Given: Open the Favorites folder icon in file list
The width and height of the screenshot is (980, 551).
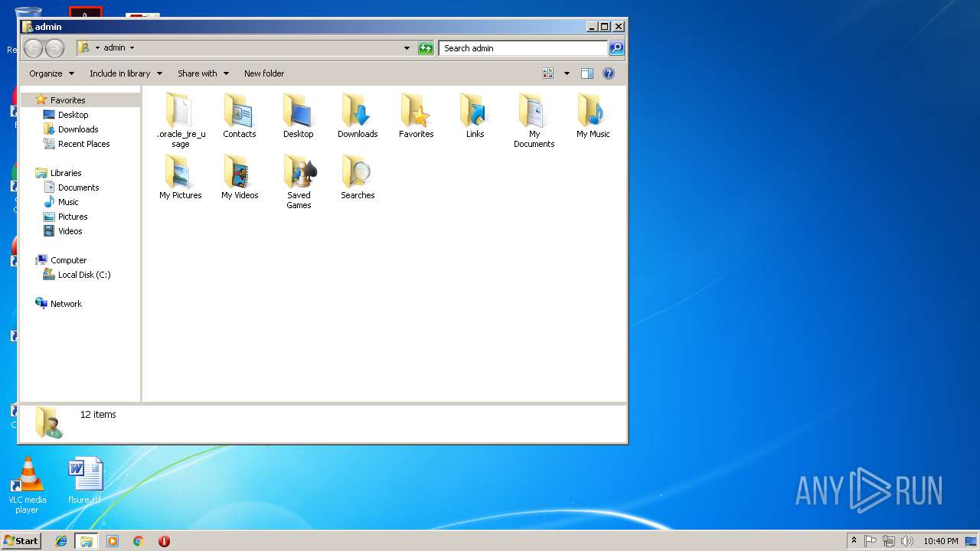Looking at the screenshot, I should (416, 116).
